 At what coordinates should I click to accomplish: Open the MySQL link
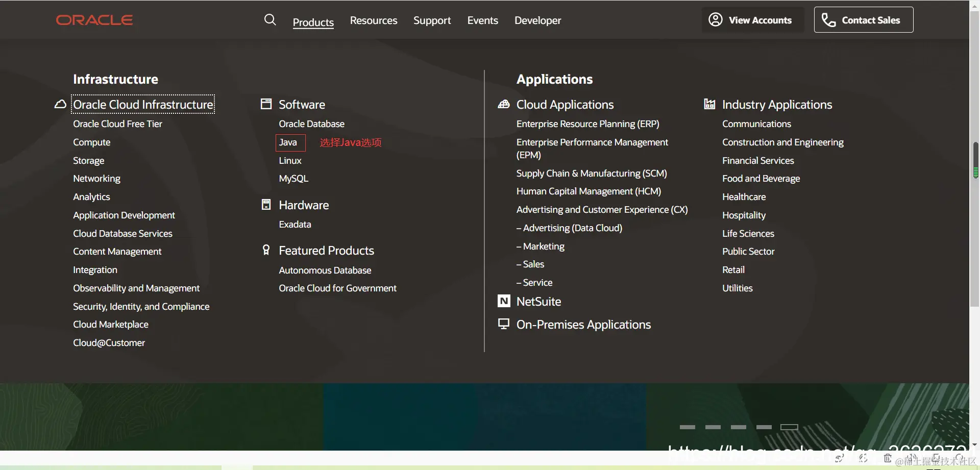click(x=293, y=179)
